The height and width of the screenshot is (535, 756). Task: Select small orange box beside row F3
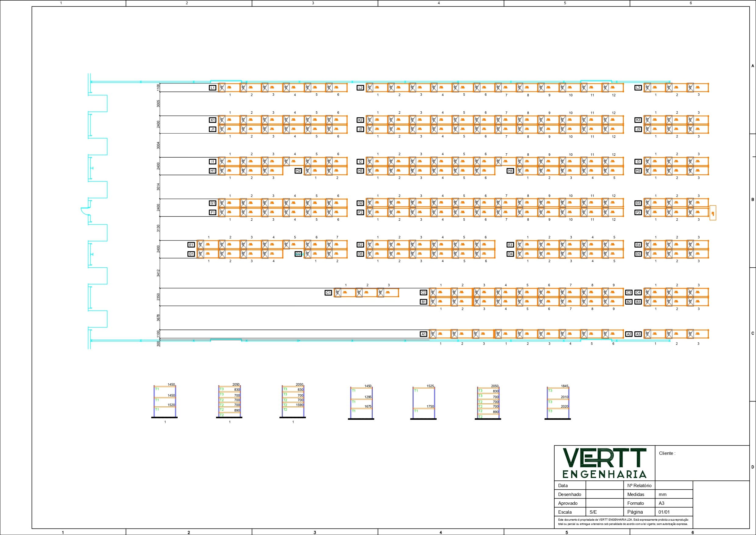(712, 213)
